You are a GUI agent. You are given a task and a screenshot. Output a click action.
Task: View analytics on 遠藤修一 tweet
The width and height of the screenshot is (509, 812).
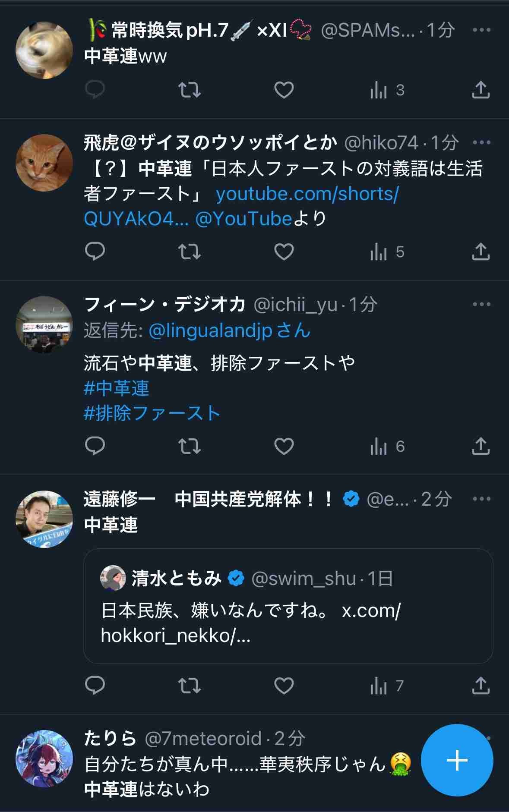tap(387, 686)
